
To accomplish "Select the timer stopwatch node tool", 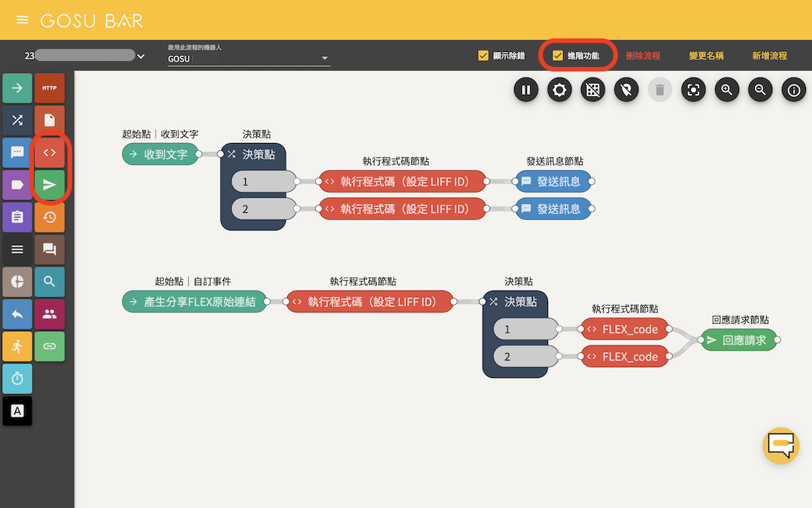I will coord(17,379).
